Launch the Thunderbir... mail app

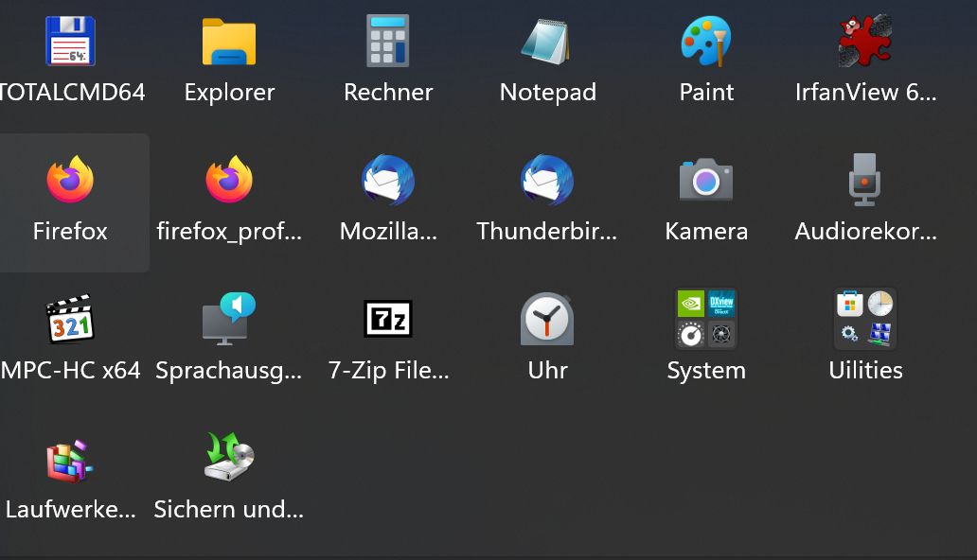[546, 180]
